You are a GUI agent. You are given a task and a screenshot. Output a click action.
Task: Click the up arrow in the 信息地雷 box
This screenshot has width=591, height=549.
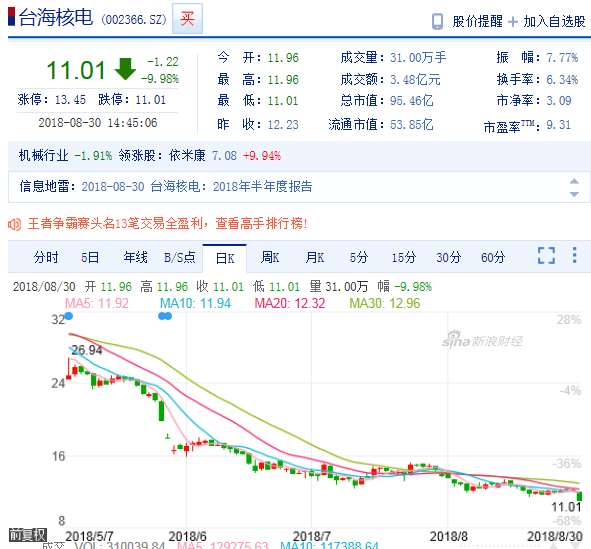pos(574,181)
